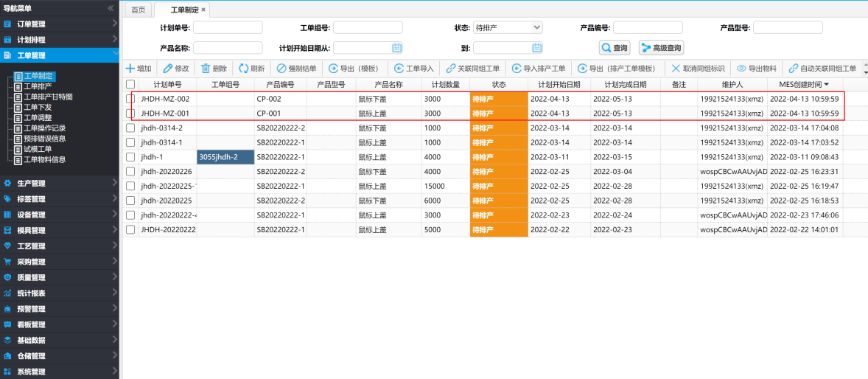This screenshot has width=868, height=379.
Task: Click the 刷新 refresh icon
Action: point(244,69)
